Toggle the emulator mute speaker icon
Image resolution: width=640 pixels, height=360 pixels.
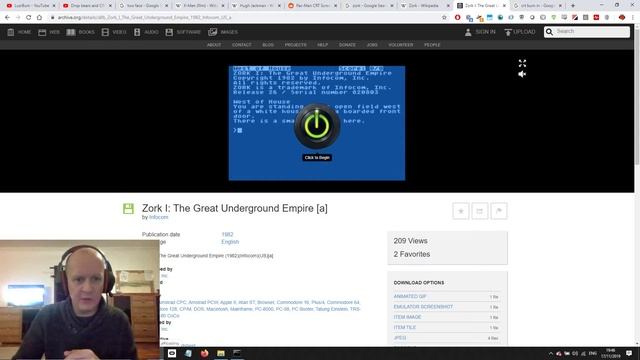click(522, 74)
